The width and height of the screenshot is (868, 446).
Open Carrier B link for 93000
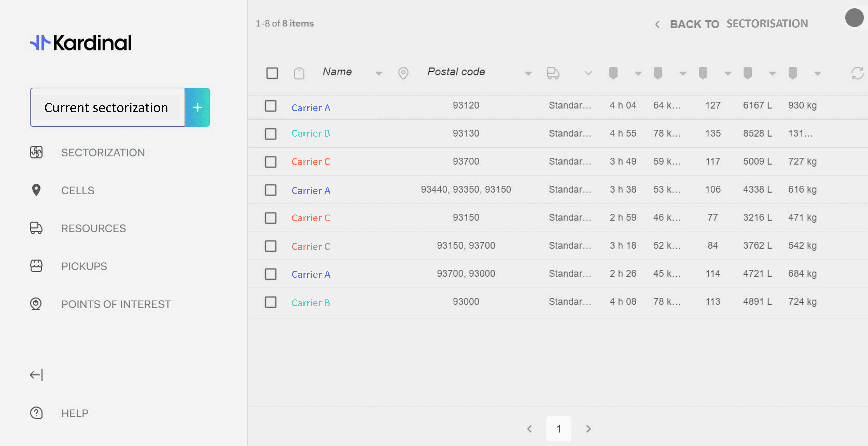pyautogui.click(x=311, y=303)
